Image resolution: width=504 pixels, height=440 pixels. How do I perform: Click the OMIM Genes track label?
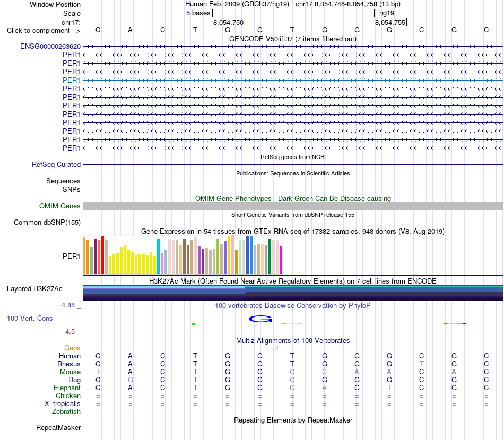59,206
